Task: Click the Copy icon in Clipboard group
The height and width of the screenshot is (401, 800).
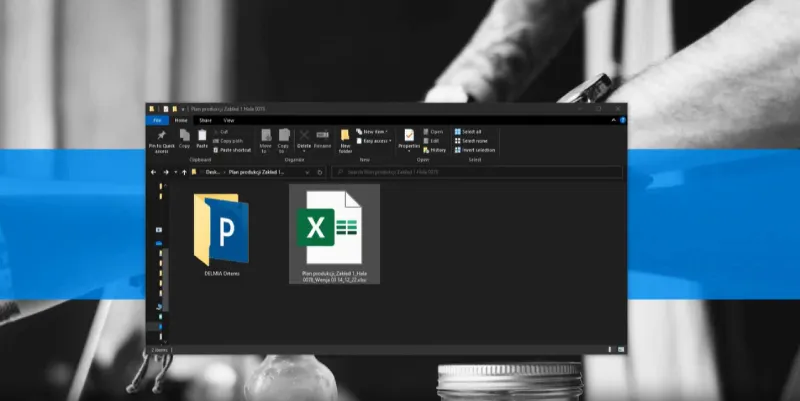Action: pyautogui.click(x=184, y=135)
